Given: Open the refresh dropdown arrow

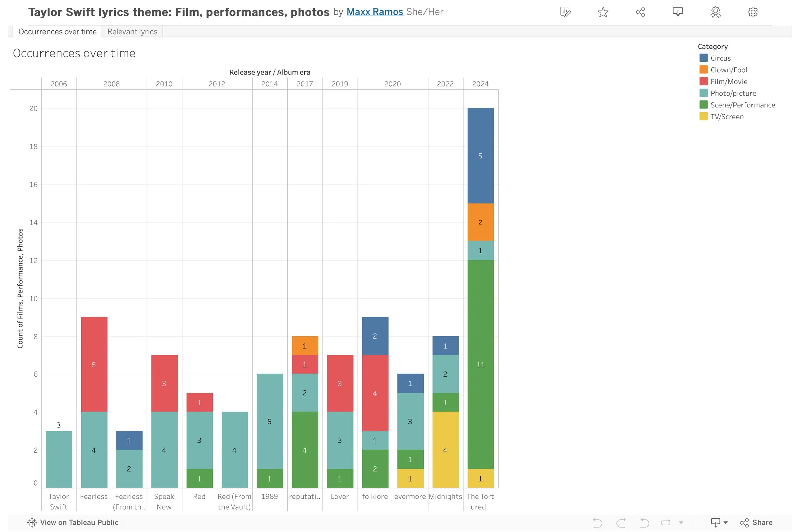Looking at the screenshot, I should 681,523.
